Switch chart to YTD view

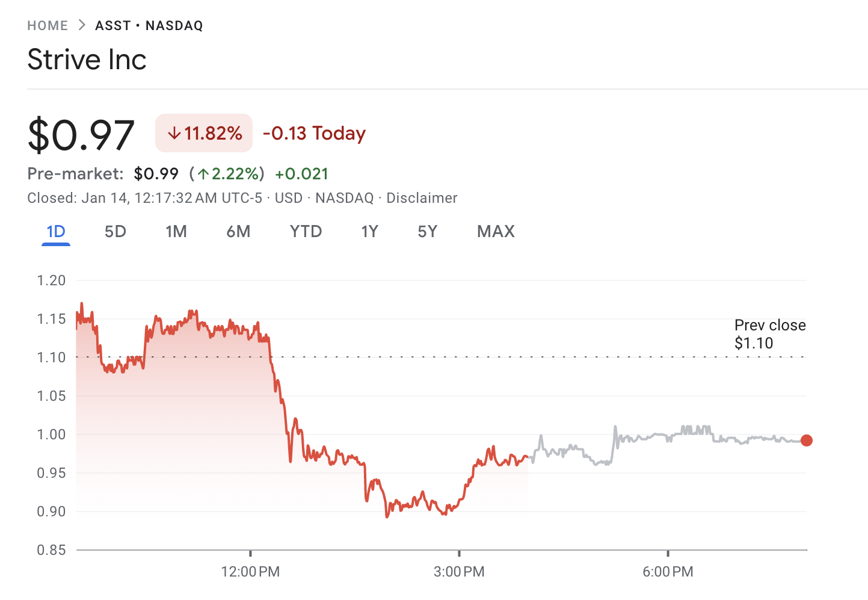(x=306, y=232)
